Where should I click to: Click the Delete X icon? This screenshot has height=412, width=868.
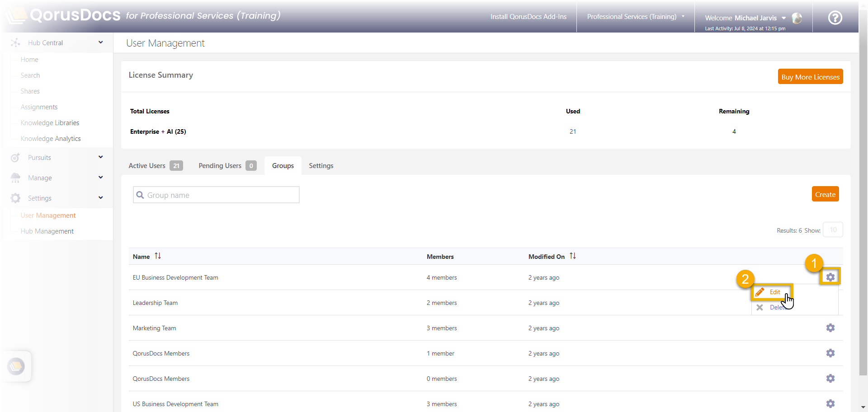pyautogui.click(x=759, y=307)
